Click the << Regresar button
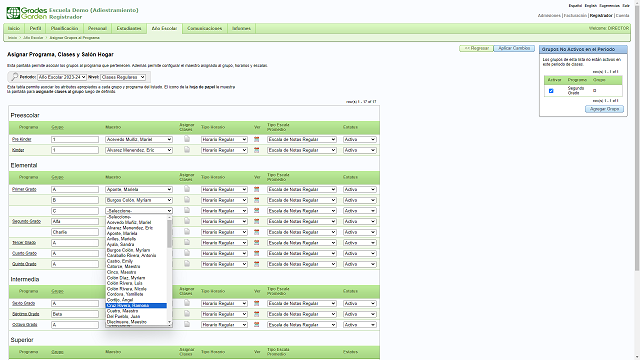The width and height of the screenshot is (640, 360). pyautogui.click(x=476, y=49)
